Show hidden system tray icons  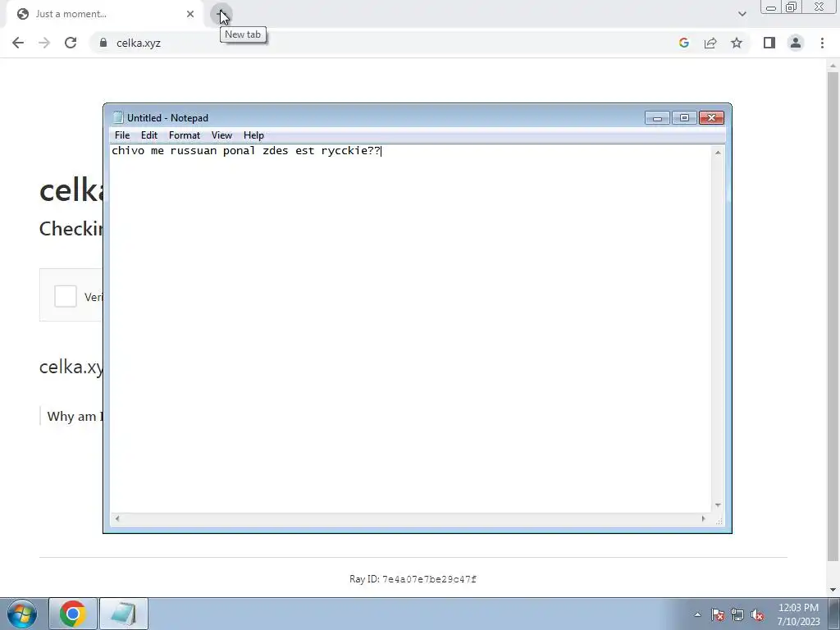697,614
